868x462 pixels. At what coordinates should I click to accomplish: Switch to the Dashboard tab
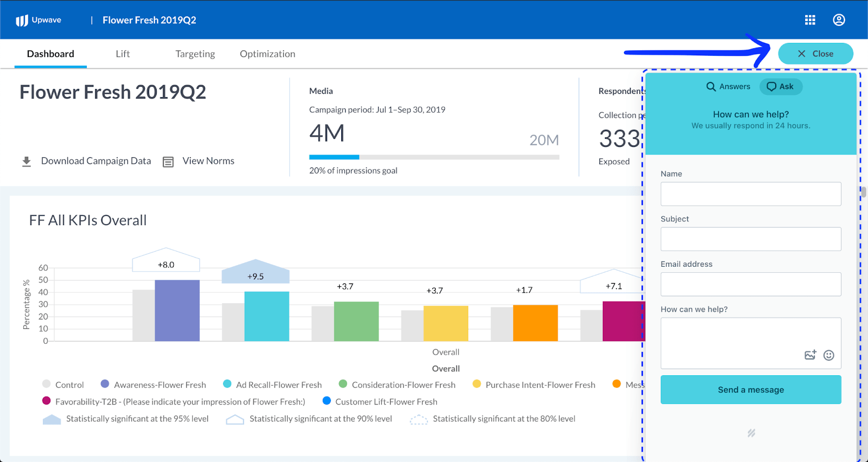click(x=50, y=54)
